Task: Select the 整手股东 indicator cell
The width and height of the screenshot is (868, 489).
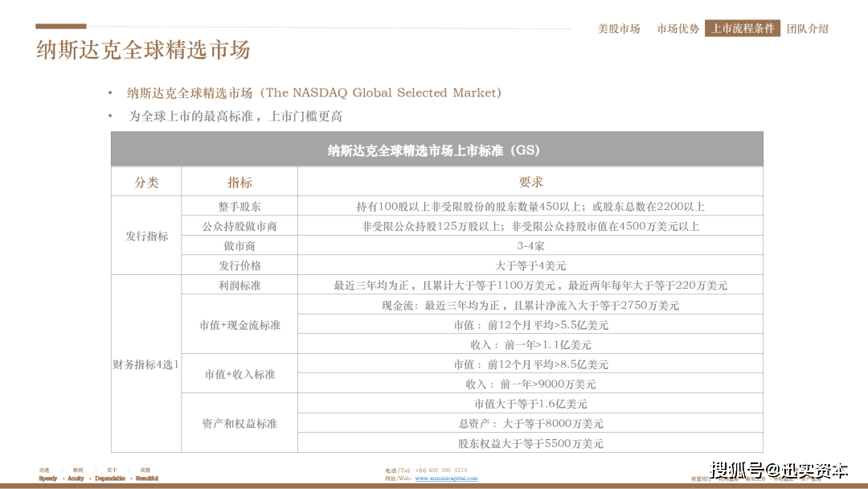Action: (240, 207)
